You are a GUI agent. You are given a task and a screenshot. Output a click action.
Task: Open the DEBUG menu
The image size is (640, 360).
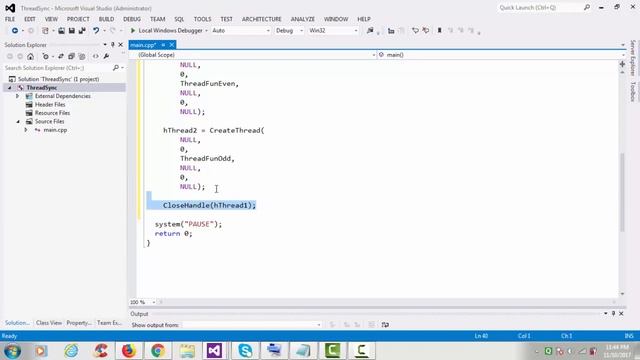pos(132,19)
